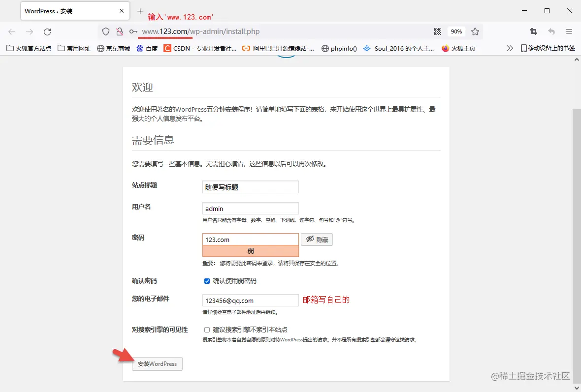Image resolution: width=581 pixels, height=392 pixels.
Task: Open the Firefox screenshot tool icon
Action: coord(533,30)
